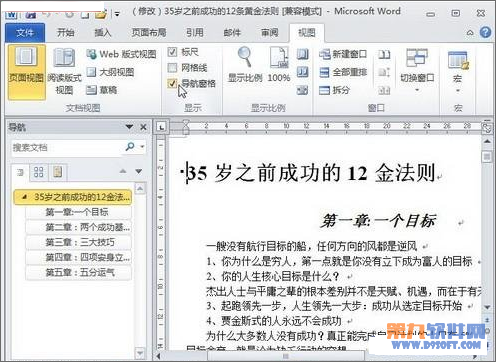Select the 视图 (View) tab
The image size is (496, 362).
point(307,33)
